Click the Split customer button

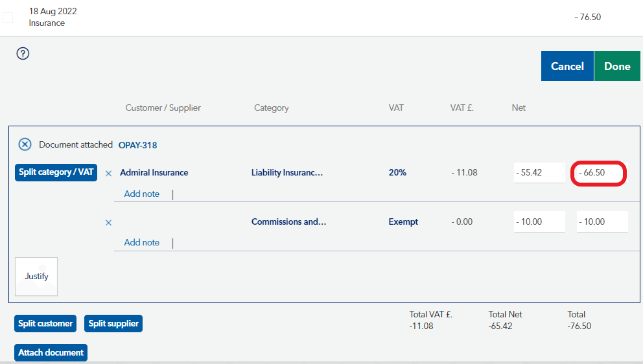tap(45, 323)
